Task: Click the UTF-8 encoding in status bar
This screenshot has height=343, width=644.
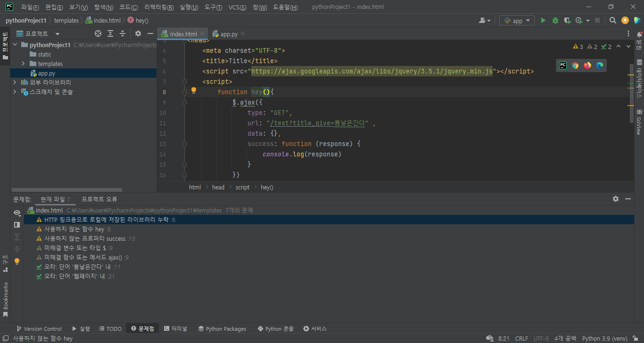Action: [541, 338]
